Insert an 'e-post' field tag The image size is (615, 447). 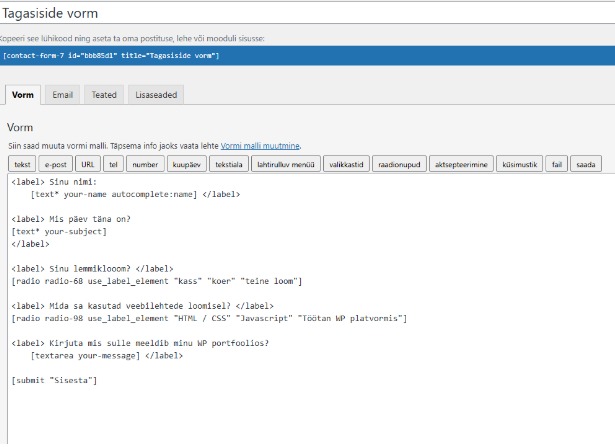(x=56, y=164)
